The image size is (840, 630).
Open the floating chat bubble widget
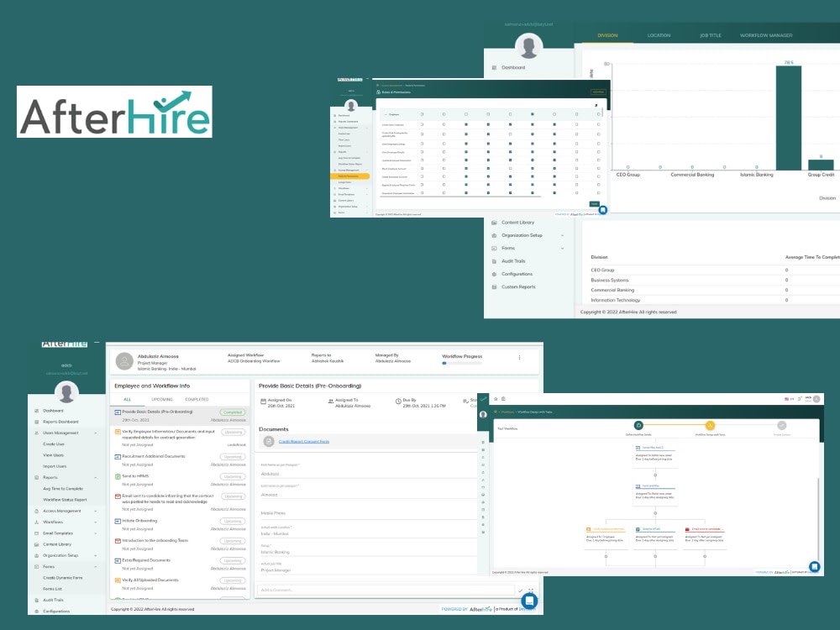529,601
